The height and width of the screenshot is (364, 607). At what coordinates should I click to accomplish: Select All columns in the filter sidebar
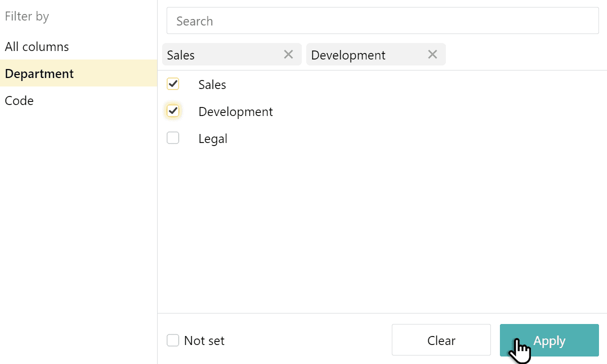click(37, 46)
